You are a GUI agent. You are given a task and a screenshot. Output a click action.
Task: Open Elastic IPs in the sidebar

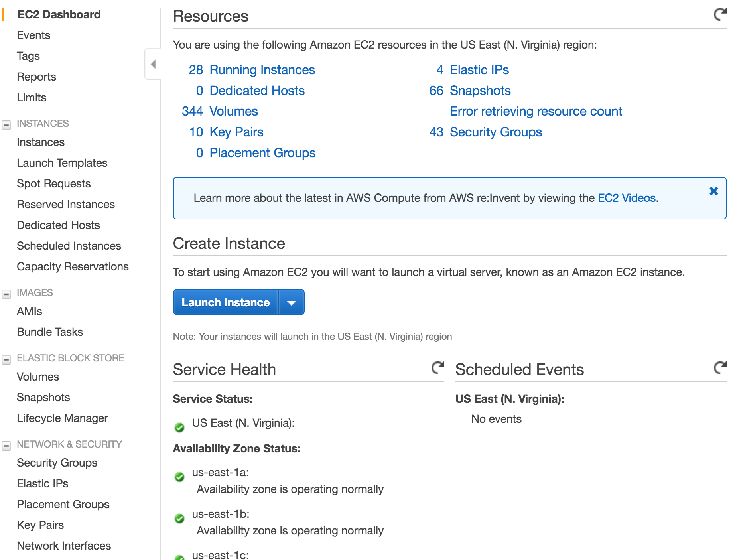pos(43,484)
